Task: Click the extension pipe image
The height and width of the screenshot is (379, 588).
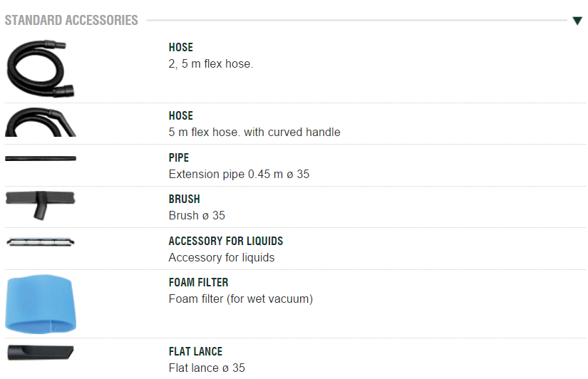Action: point(41,158)
